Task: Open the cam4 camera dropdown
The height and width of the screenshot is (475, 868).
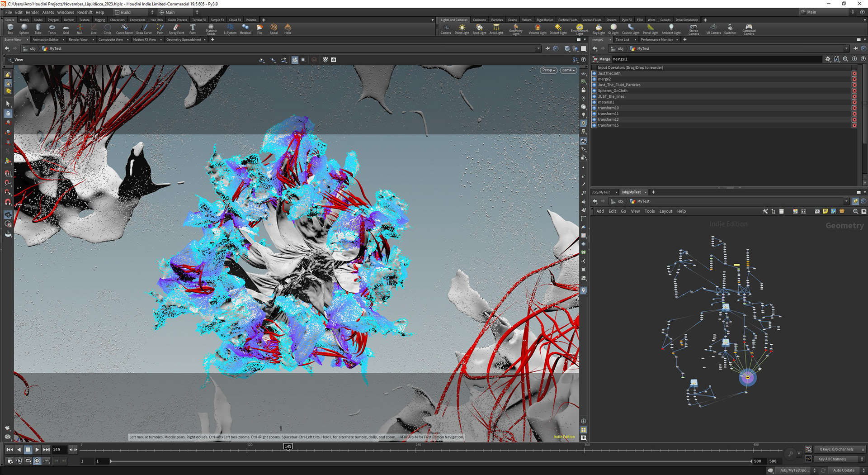Action: (x=568, y=70)
